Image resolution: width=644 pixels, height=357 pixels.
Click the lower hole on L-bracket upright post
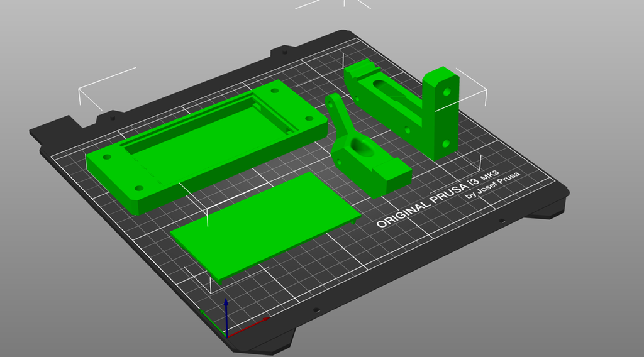click(446, 144)
